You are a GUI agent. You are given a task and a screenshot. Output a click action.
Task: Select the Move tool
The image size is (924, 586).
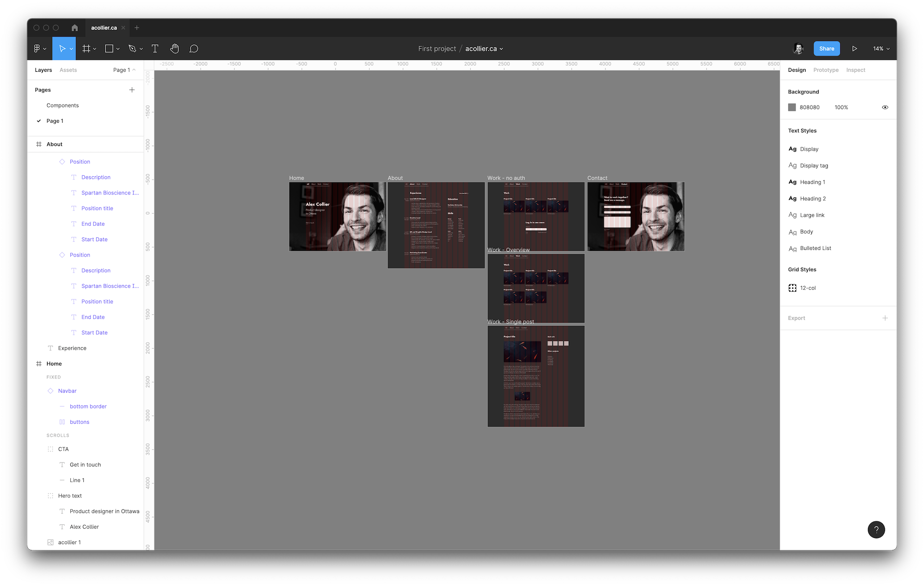point(63,48)
